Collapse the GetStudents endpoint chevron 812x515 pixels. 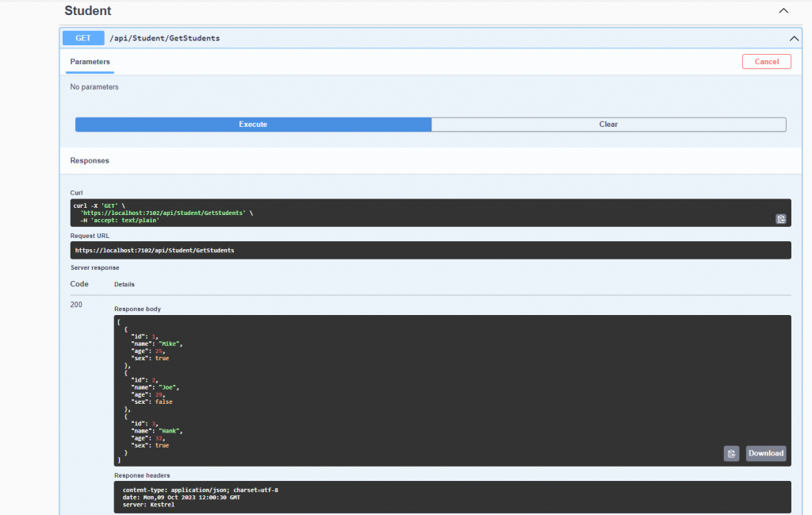pyautogui.click(x=794, y=38)
